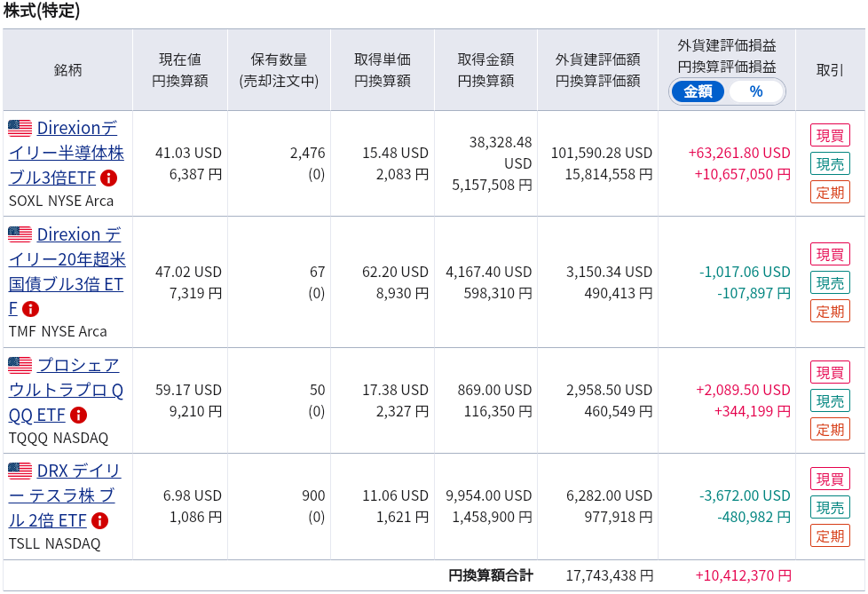Click the 47.02 USD current price value

pos(188,272)
